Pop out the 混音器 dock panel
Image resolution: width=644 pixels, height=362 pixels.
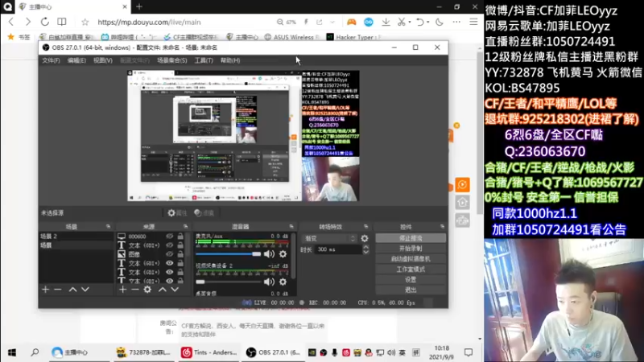[x=291, y=227]
